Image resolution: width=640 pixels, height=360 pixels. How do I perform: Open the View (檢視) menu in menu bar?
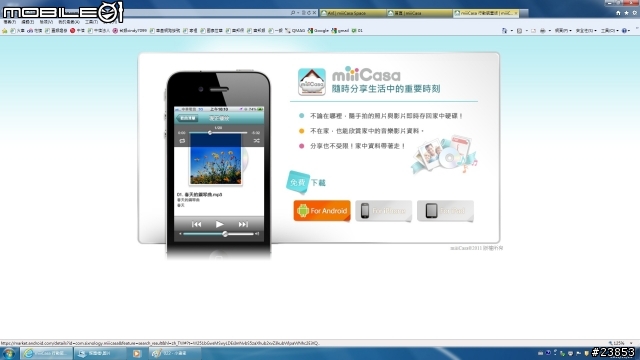[46, 22]
